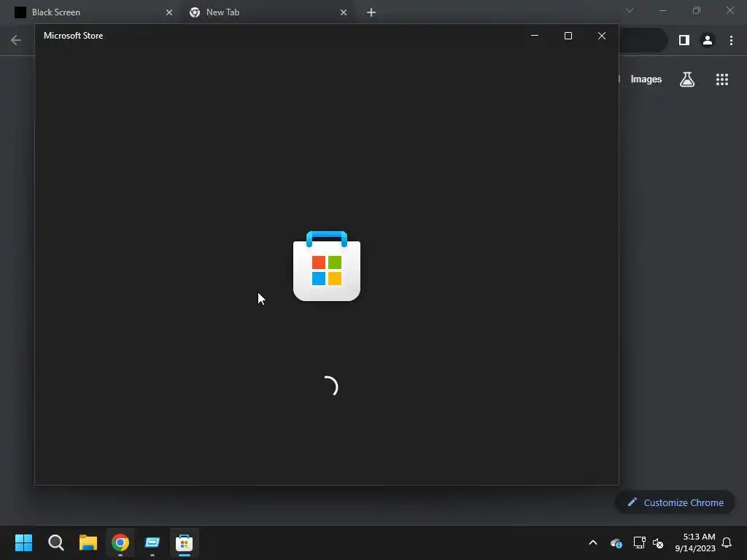Open Chrome side panel
Screen dimensions: 747x560
[x=684, y=40]
